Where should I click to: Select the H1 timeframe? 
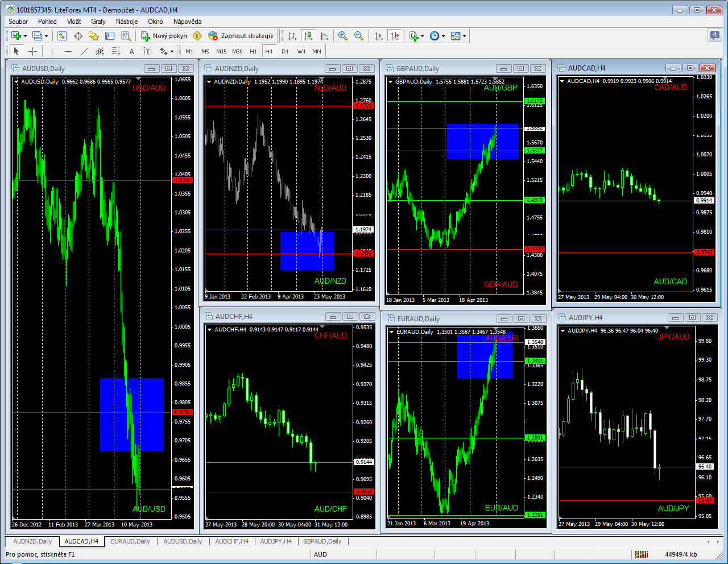pos(253,51)
